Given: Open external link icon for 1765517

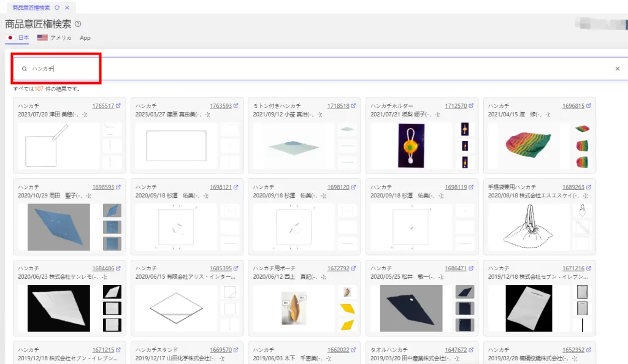Looking at the screenshot, I should click(118, 106).
